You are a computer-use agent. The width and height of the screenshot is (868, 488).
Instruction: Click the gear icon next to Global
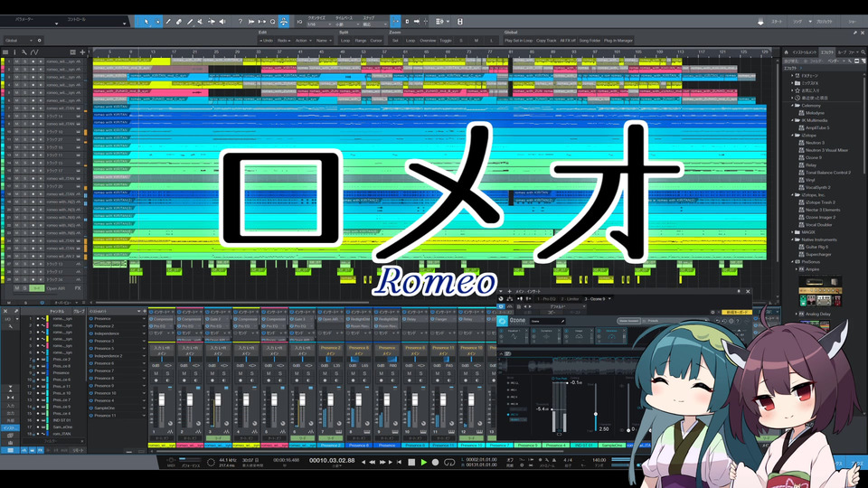pos(39,41)
